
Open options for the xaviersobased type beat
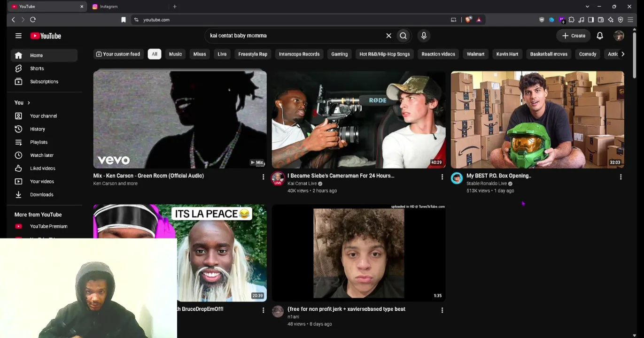[x=442, y=310]
